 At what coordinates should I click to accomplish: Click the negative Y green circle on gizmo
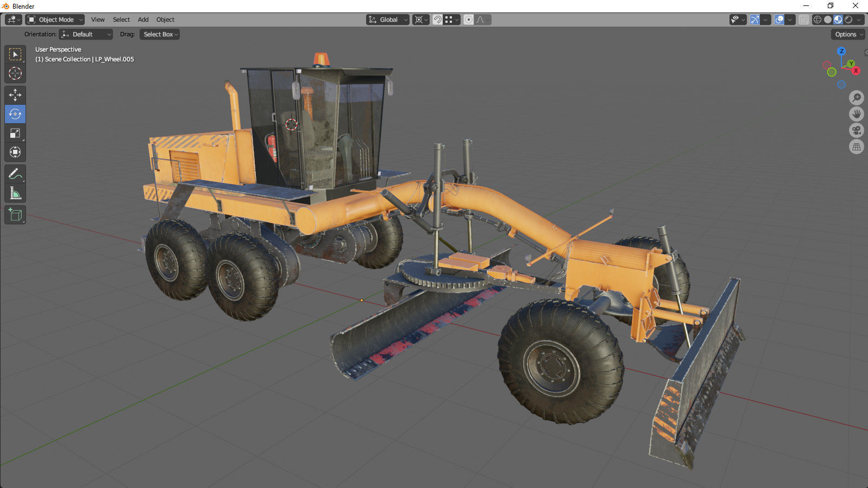coord(832,72)
